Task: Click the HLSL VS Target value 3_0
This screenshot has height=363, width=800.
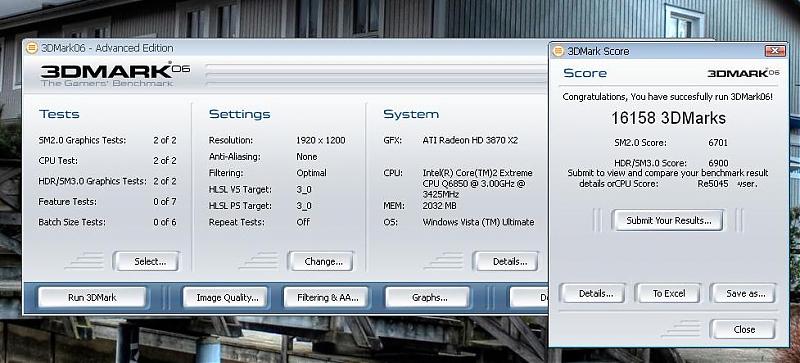Action: click(304, 189)
